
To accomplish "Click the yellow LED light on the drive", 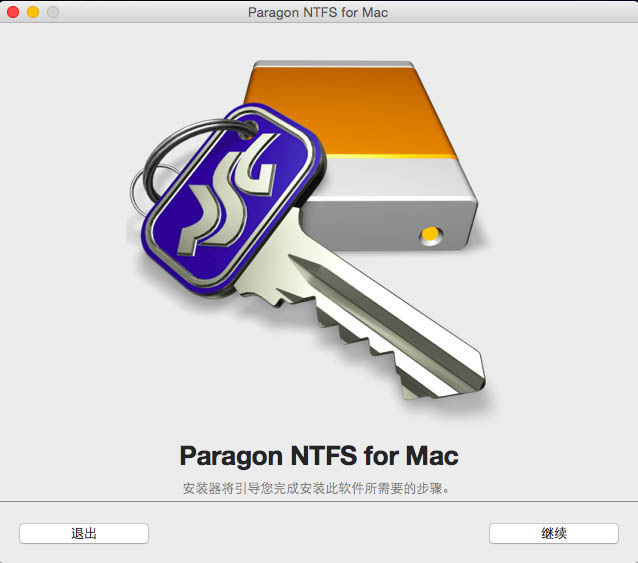I will pyautogui.click(x=430, y=235).
